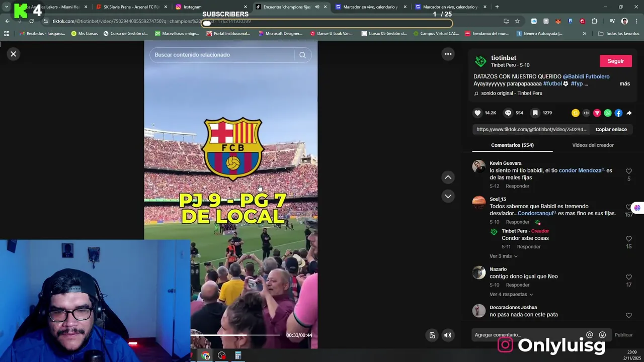Open Chrome media controls icon

click(612, 21)
